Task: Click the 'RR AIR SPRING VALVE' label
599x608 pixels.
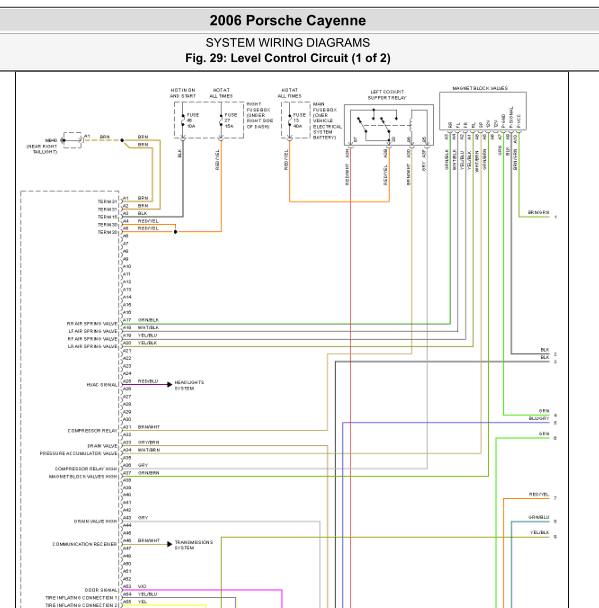Action: 92,323
